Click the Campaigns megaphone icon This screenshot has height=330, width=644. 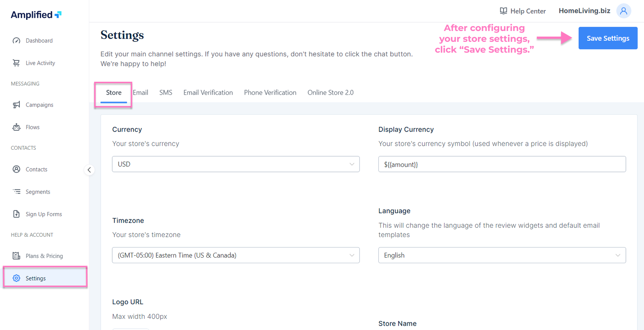(x=17, y=105)
